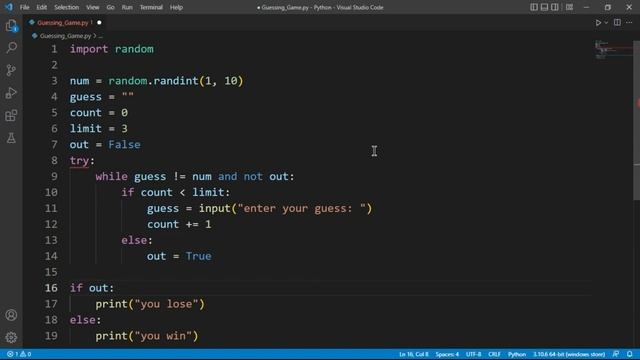
Task: Click the 'while' keyword on line 9
Action: point(111,176)
